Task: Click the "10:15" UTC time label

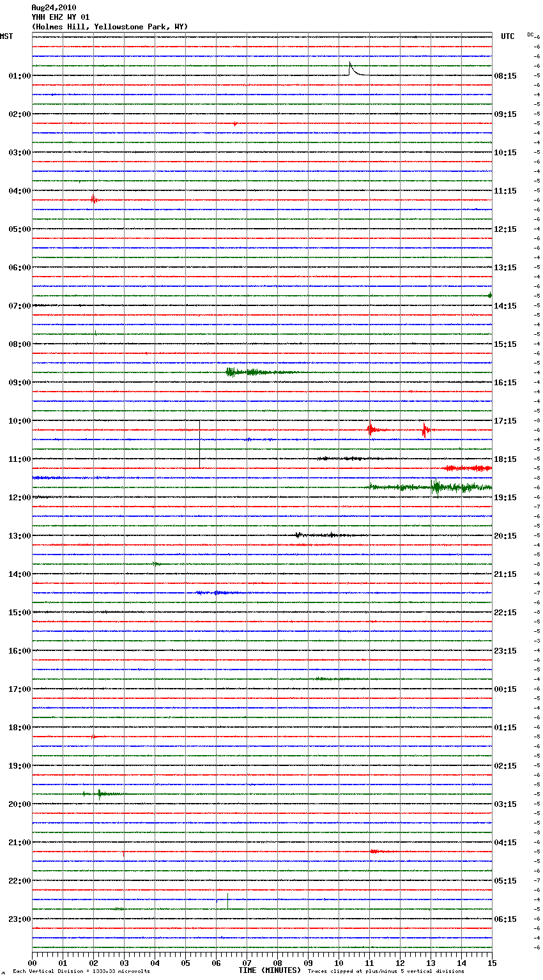Action: (505, 153)
